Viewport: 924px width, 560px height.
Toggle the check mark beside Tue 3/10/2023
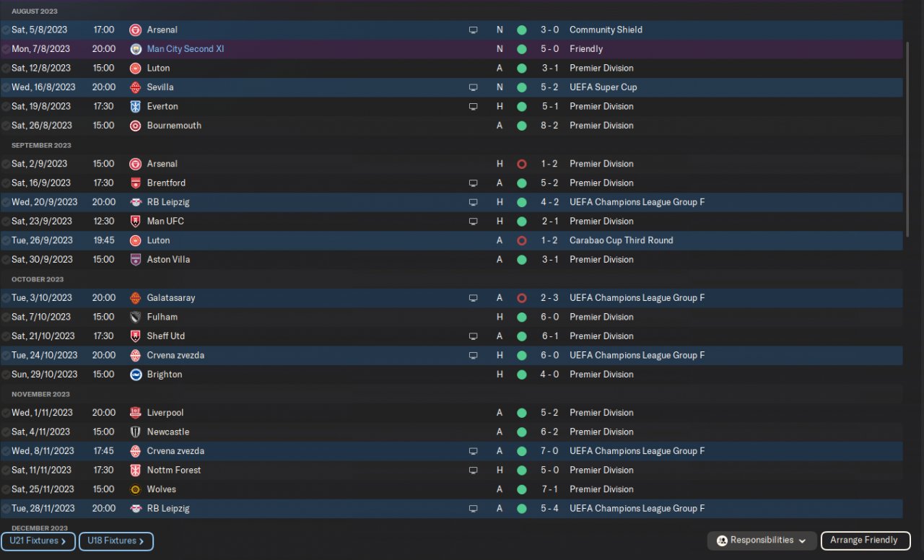point(6,298)
